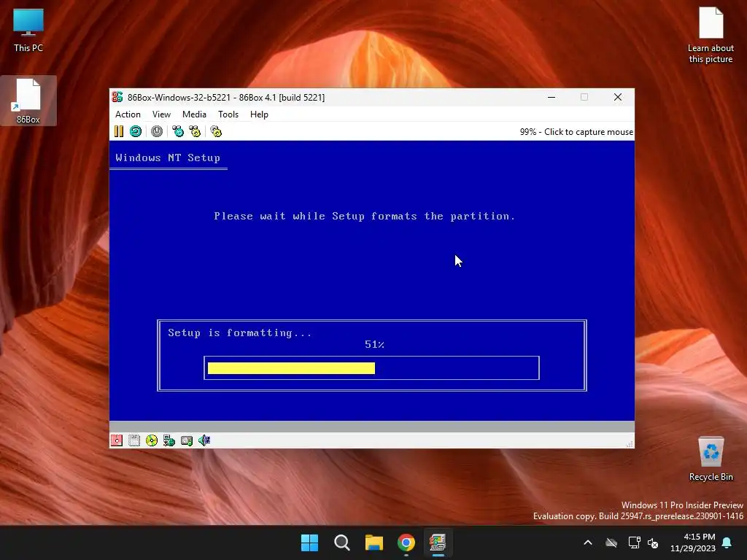Open File Explorer from the taskbar
This screenshot has height=560, width=747.
[x=374, y=542]
